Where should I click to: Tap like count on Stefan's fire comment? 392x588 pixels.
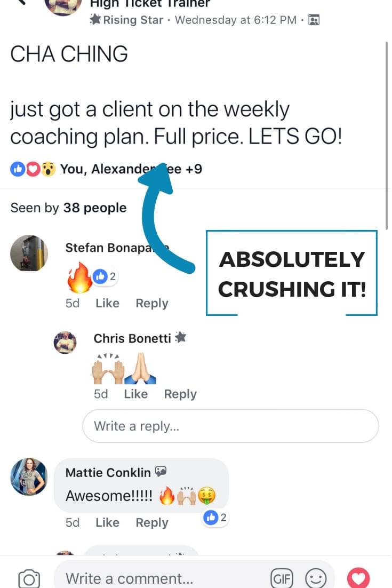pos(105,277)
